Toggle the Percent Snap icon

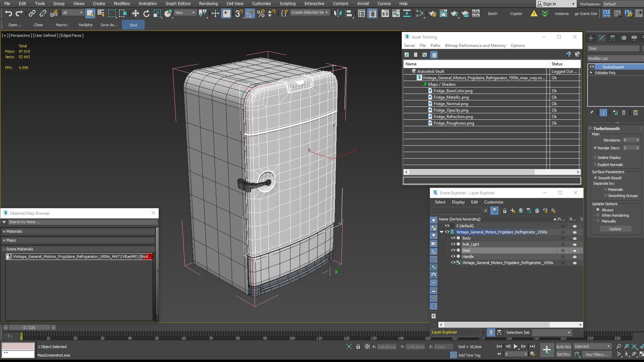261,13
